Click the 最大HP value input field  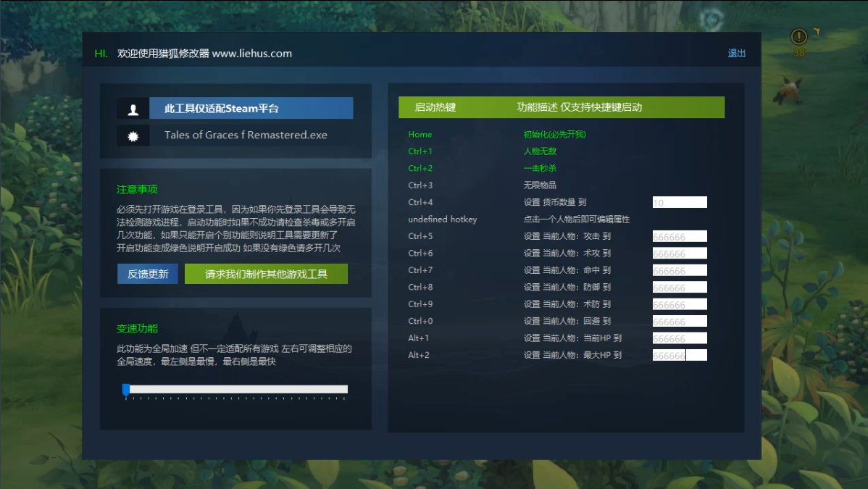(680, 355)
